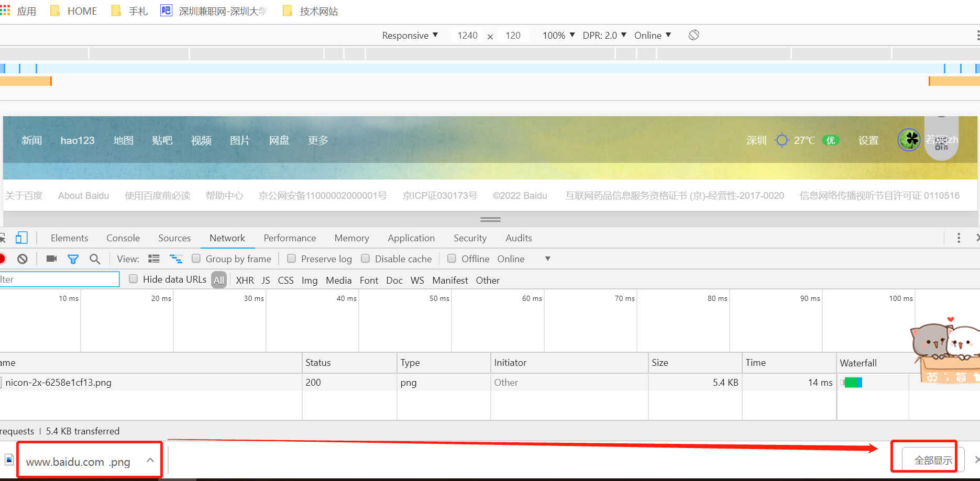Click the capture screenshots camera icon
Viewport: 980px width, 481px height.
click(51, 259)
